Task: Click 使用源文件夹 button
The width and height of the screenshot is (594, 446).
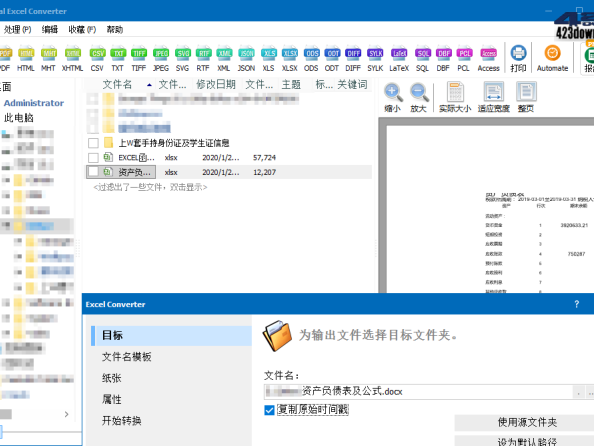Action: click(x=527, y=422)
